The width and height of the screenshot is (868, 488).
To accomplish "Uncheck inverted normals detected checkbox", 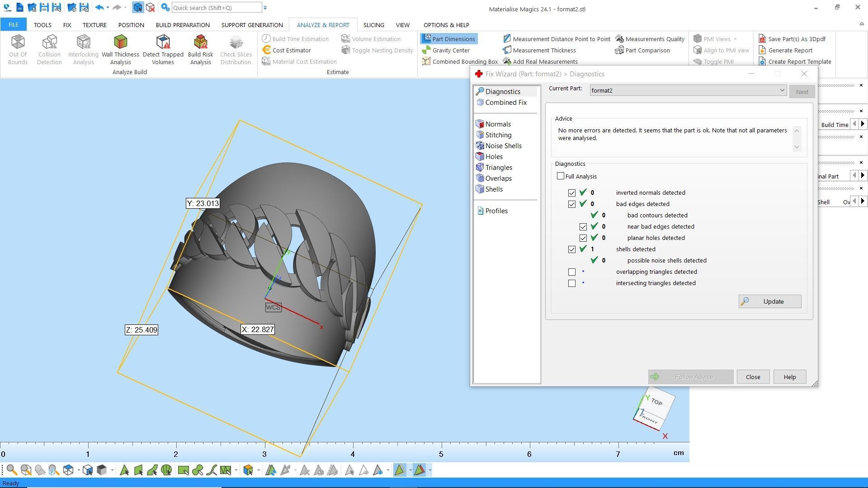I will click(x=572, y=193).
